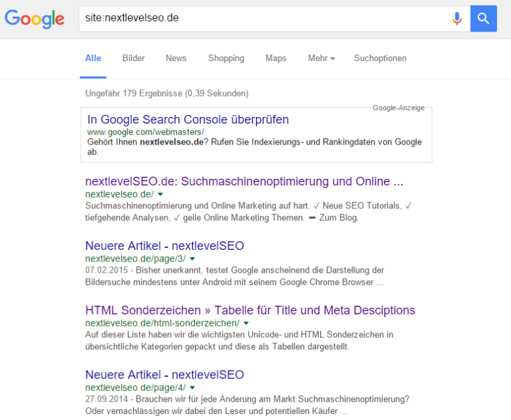Open the nextlevelSEO.de homepage result
Screen dimensions: 511x420
click(244, 181)
